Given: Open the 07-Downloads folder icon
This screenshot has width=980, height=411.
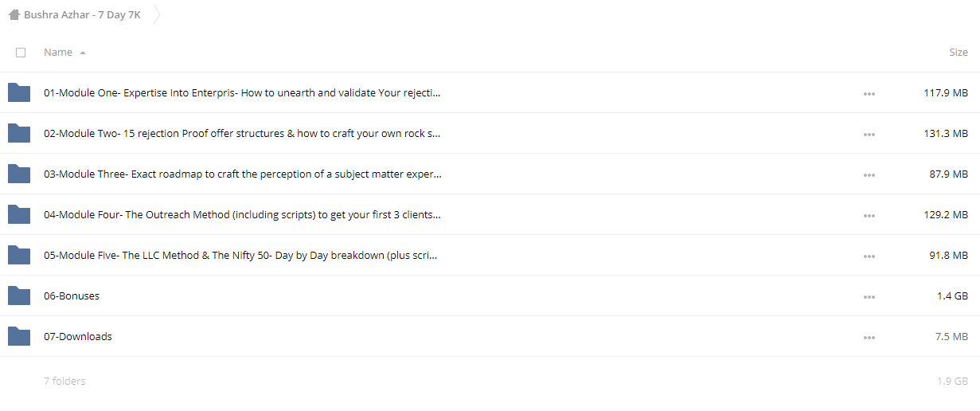Looking at the screenshot, I should pyautogui.click(x=19, y=336).
